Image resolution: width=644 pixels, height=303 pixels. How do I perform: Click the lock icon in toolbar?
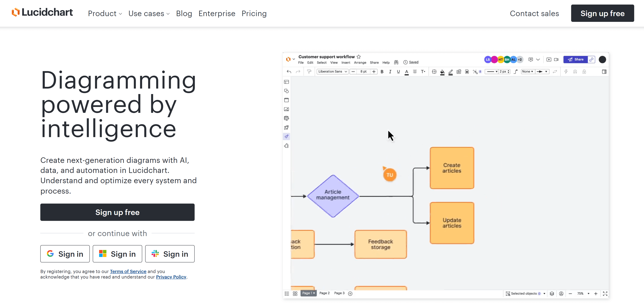tap(584, 71)
